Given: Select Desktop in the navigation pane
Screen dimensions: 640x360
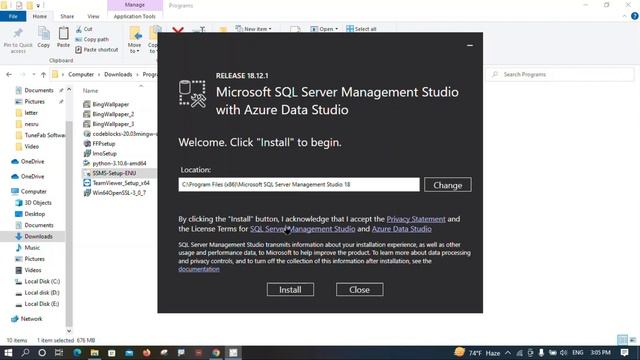Looking at the screenshot, I should pyautogui.click(x=30, y=214).
